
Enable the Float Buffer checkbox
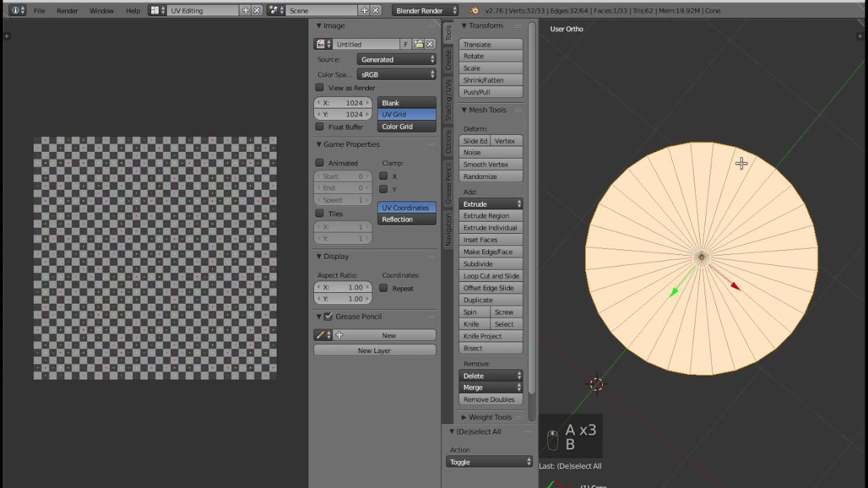[x=319, y=127]
